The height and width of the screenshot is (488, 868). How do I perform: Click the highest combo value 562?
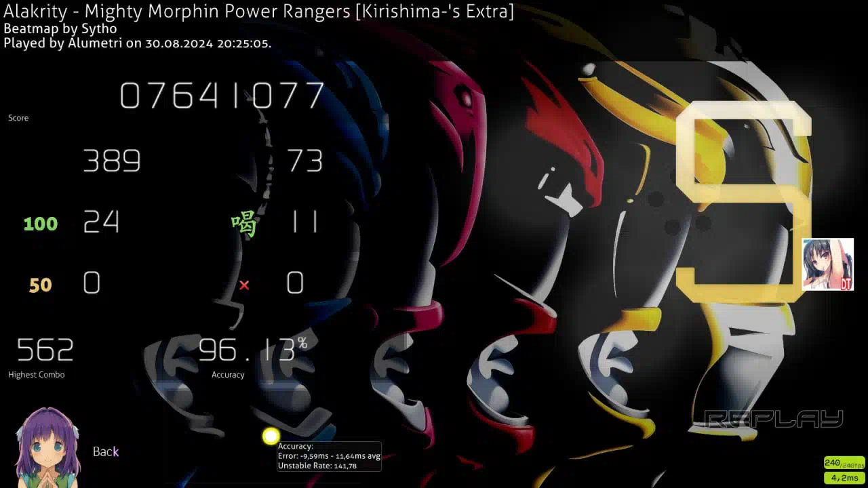click(x=45, y=350)
